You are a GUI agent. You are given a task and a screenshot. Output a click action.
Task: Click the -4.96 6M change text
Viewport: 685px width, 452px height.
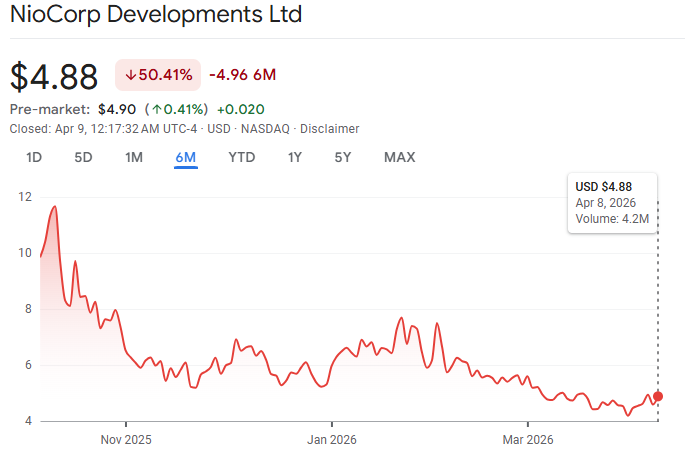point(242,75)
